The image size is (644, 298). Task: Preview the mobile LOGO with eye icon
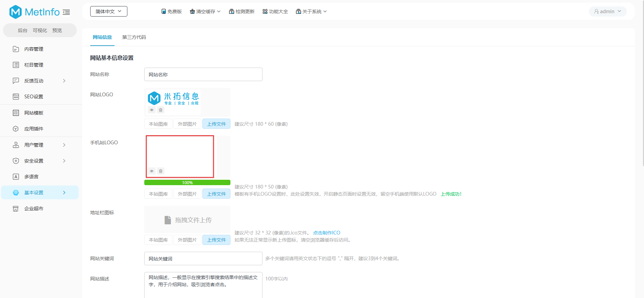point(152,171)
